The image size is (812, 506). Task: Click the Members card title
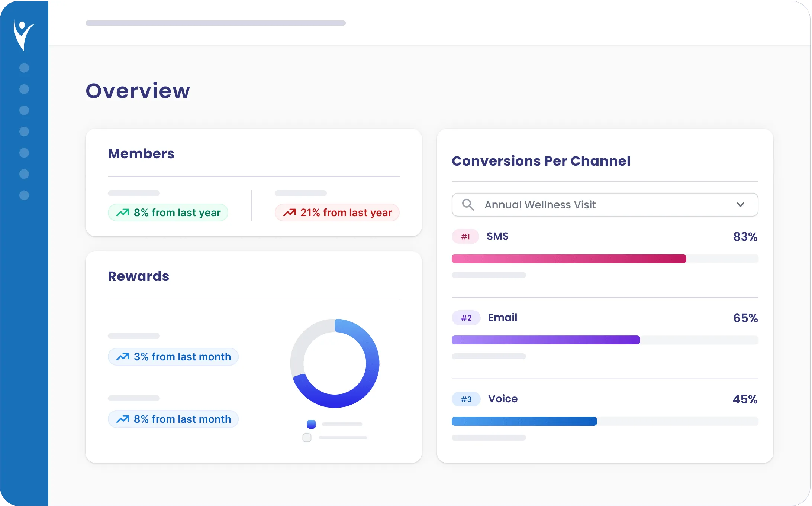141,154
